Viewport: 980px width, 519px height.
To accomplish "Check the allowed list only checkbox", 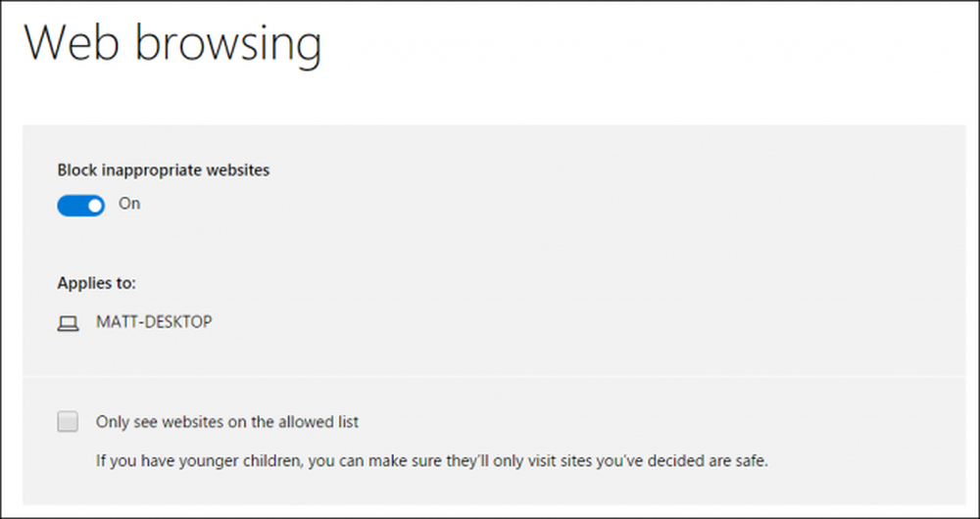I will click(x=68, y=422).
